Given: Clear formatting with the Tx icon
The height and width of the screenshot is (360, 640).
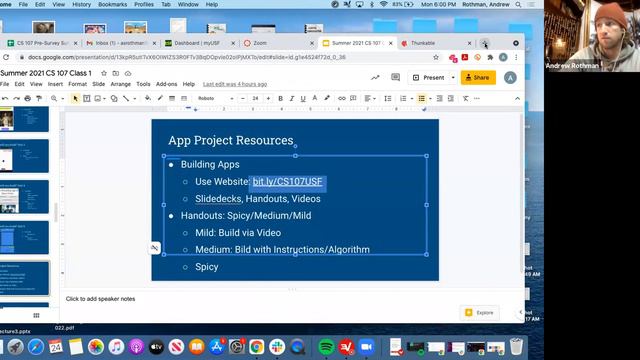Looking at the screenshot, I should pos(465,98).
